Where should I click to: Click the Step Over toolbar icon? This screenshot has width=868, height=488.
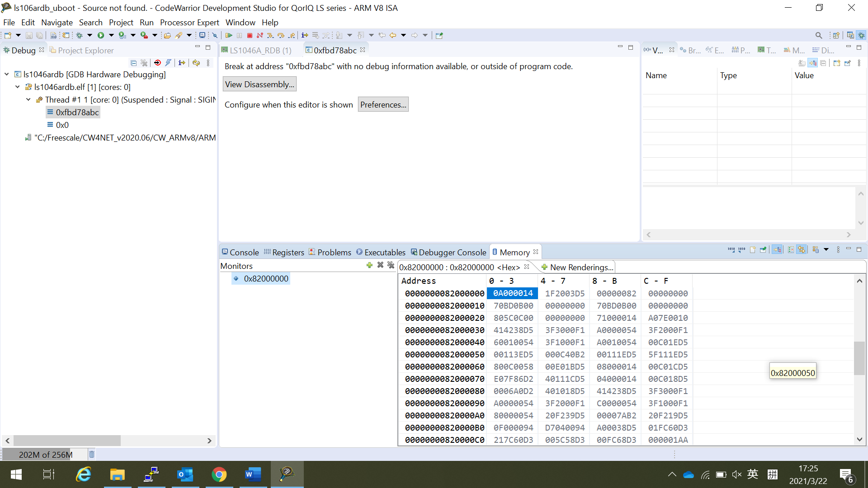click(281, 35)
